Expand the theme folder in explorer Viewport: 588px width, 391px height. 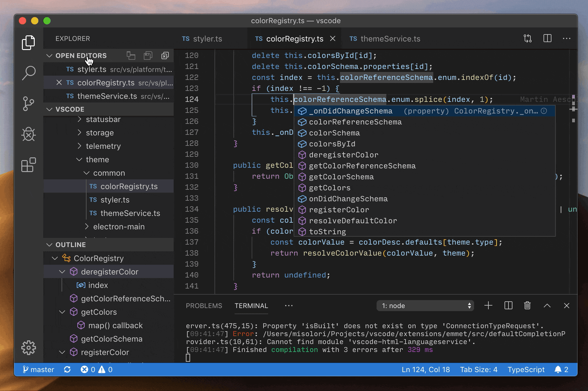[x=96, y=159]
